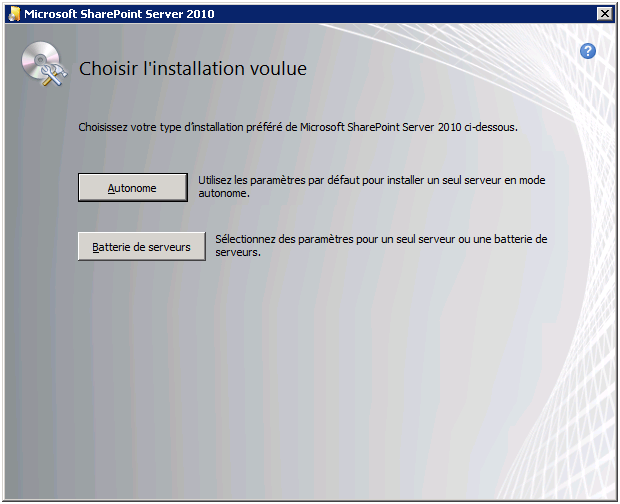This screenshot has width=620, height=504.
Task: Click the Autonome installation button
Action: [133, 187]
